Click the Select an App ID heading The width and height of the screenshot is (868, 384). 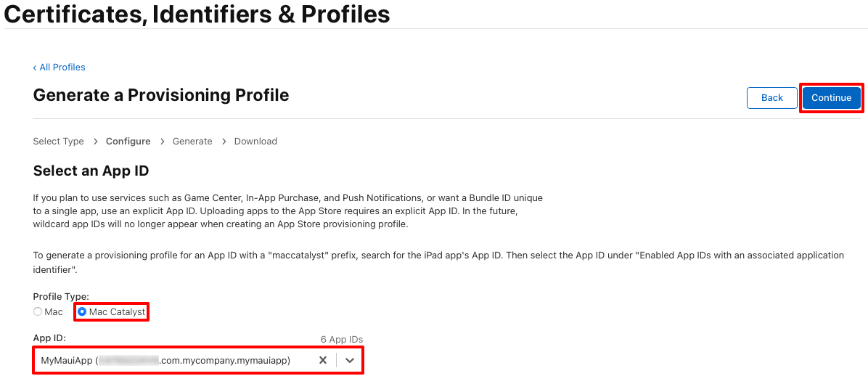coord(91,171)
